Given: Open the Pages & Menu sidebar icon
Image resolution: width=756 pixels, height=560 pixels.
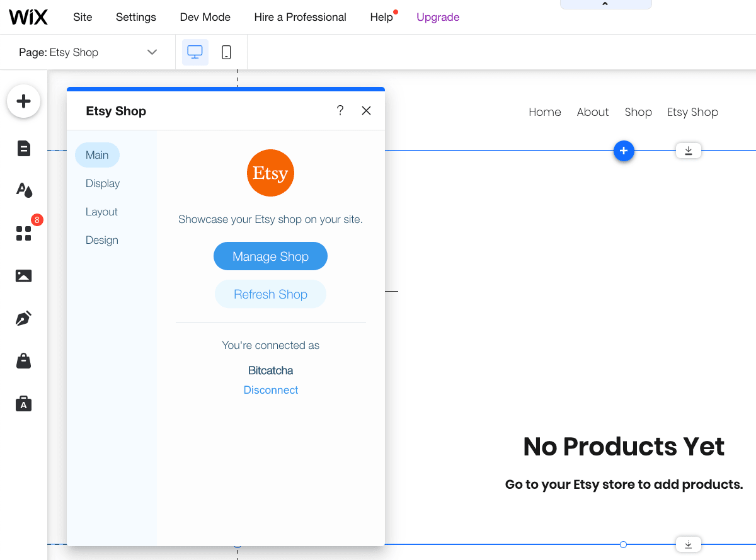Looking at the screenshot, I should pyautogui.click(x=24, y=149).
